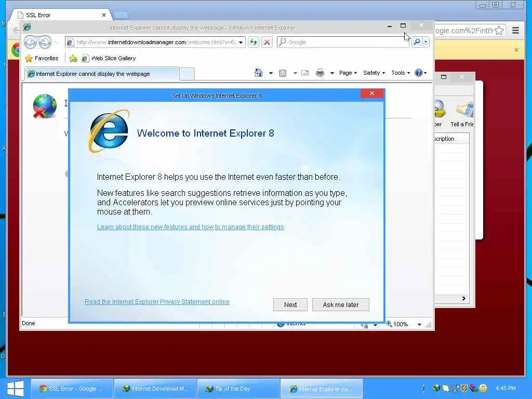
Task: Click the magnifier search button in IE
Action: tap(417, 42)
